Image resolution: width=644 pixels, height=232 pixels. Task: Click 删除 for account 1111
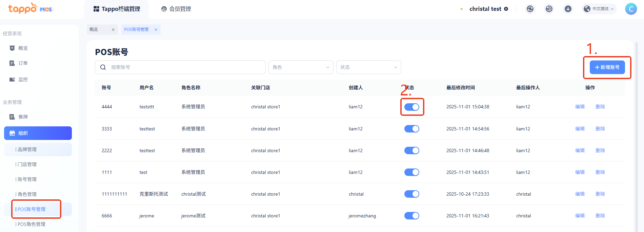click(600, 172)
